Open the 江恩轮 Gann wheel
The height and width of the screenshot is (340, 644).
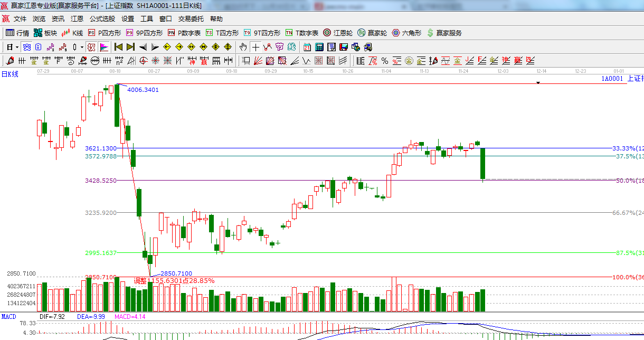(338, 33)
